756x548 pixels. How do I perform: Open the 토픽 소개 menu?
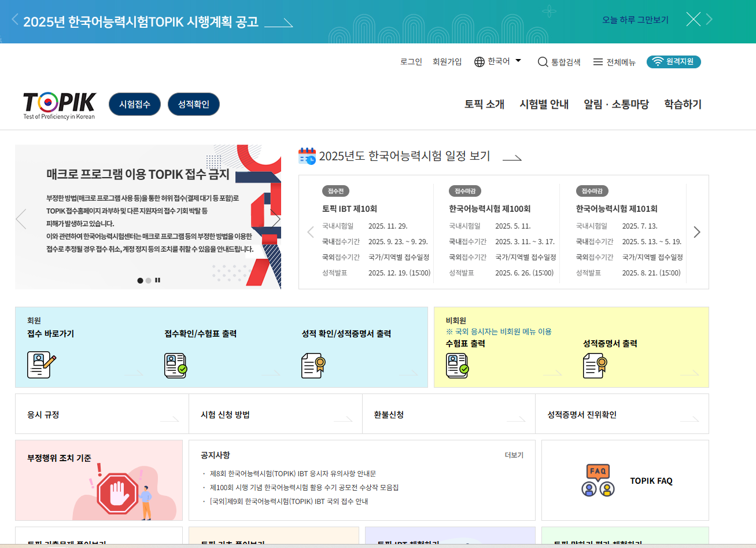pyautogui.click(x=484, y=104)
